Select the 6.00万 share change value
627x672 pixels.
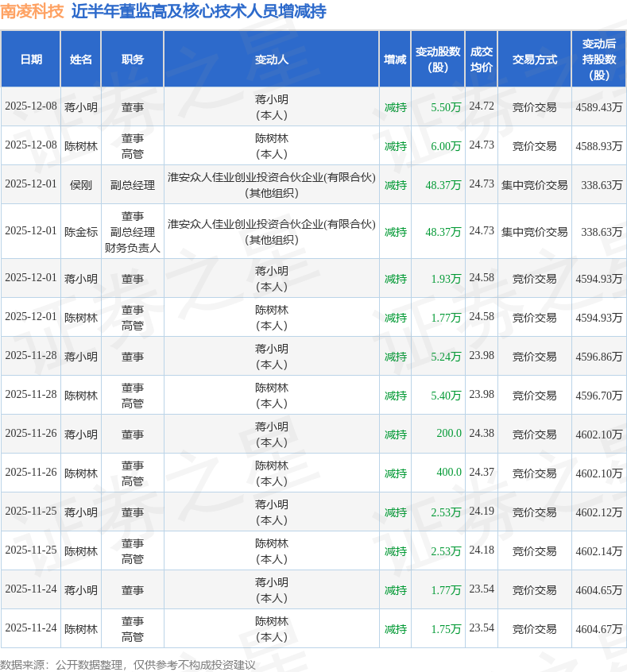pyautogui.click(x=445, y=146)
